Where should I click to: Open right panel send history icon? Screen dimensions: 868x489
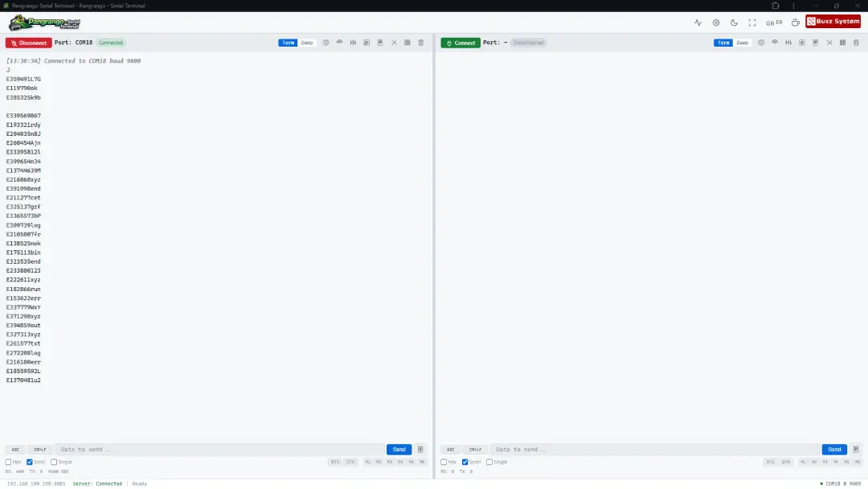(x=856, y=450)
